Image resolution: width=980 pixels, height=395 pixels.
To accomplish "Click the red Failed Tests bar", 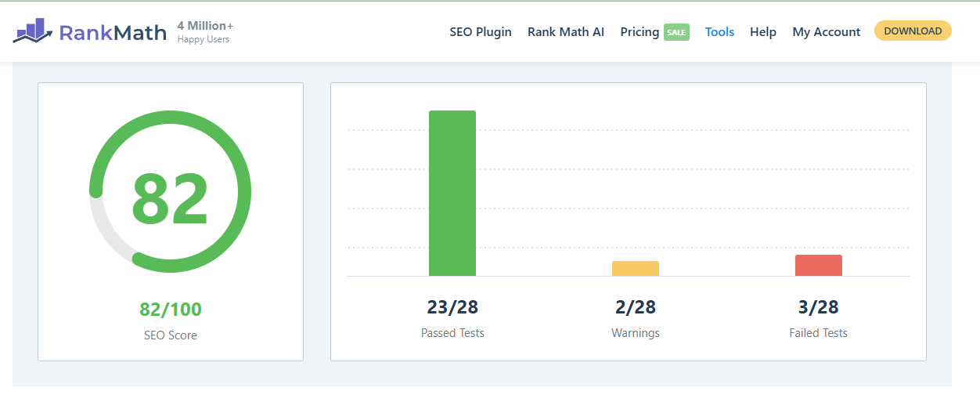I will tap(819, 266).
